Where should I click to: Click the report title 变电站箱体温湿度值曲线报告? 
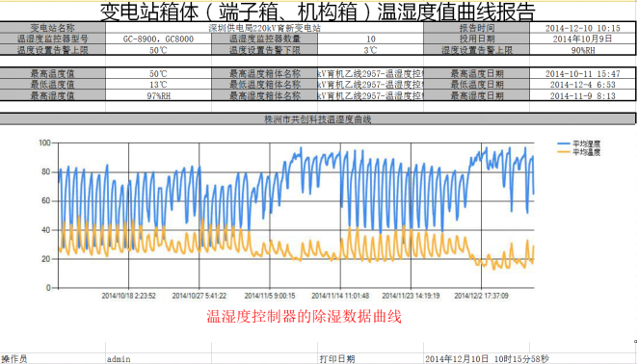(317, 12)
